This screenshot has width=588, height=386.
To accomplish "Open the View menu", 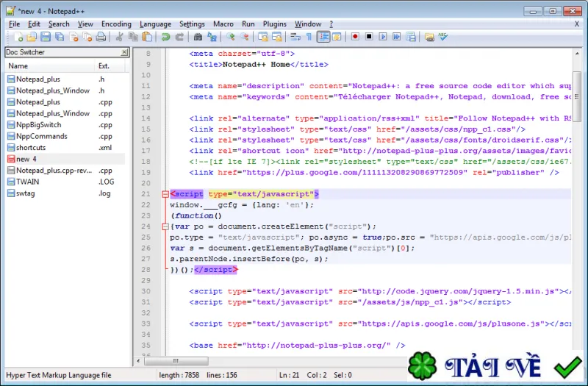I will tap(85, 24).
